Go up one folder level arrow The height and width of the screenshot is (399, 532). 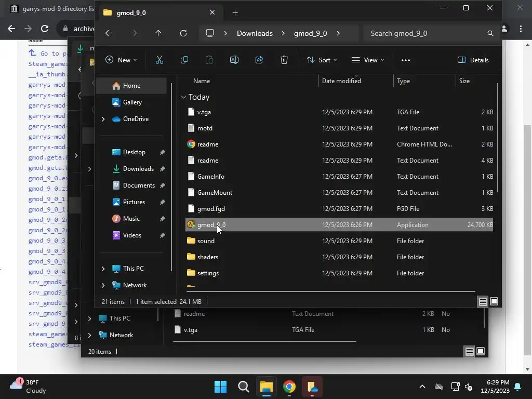coord(158,33)
